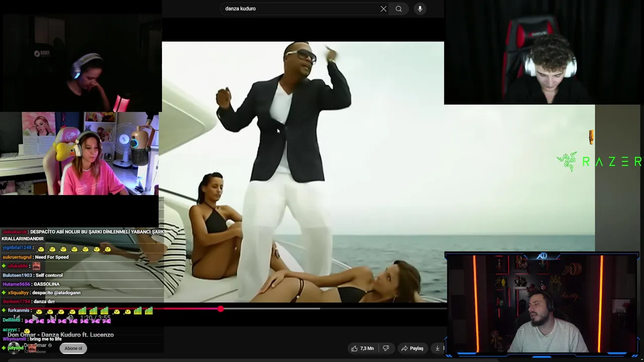The height and width of the screenshot is (362, 644).
Task: Click chat username 'Bulutsen1903'
Action: coord(17,275)
